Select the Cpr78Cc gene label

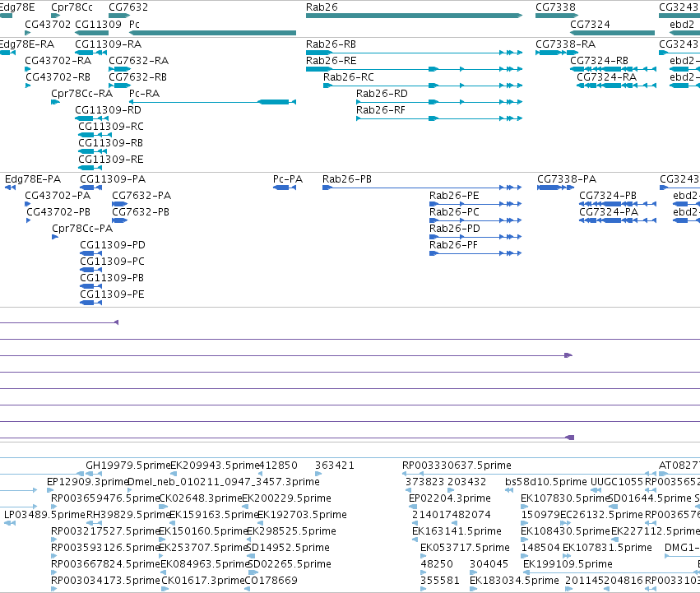(x=72, y=7)
